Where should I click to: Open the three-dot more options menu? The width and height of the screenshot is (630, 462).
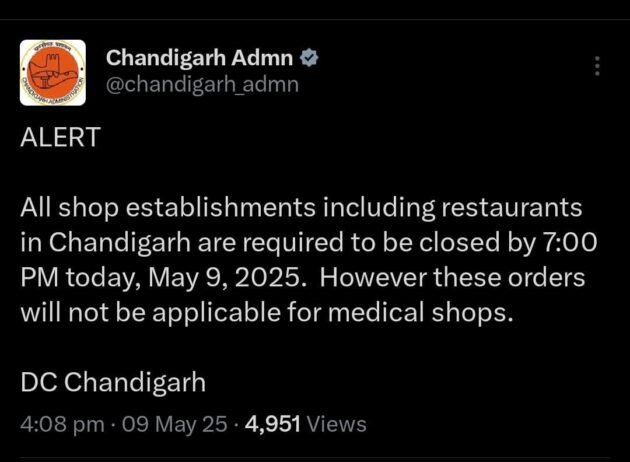(597, 66)
